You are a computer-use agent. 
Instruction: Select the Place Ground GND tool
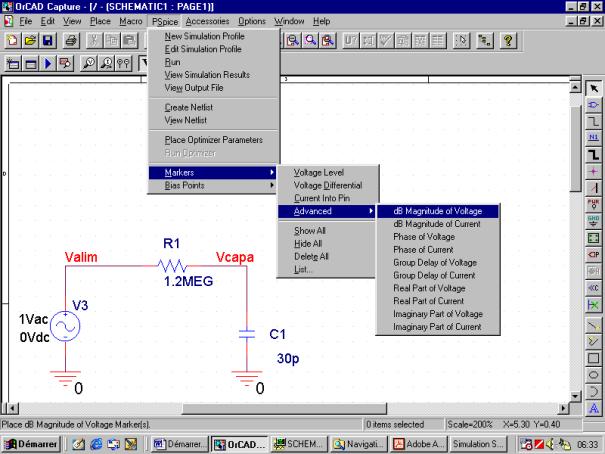[593, 221]
